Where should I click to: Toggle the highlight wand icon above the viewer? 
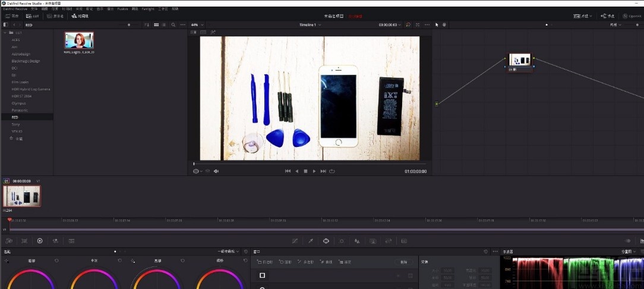point(213,32)
